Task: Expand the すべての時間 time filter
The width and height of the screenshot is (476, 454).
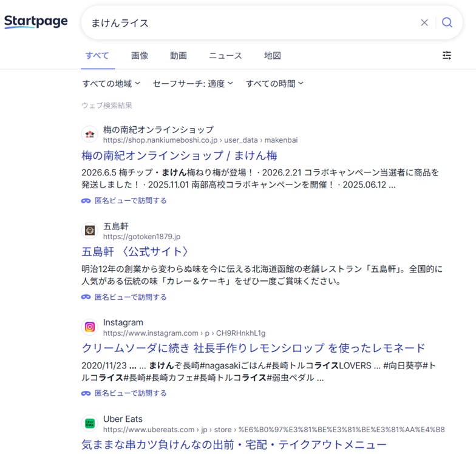Action: click(x=274, y=84)
